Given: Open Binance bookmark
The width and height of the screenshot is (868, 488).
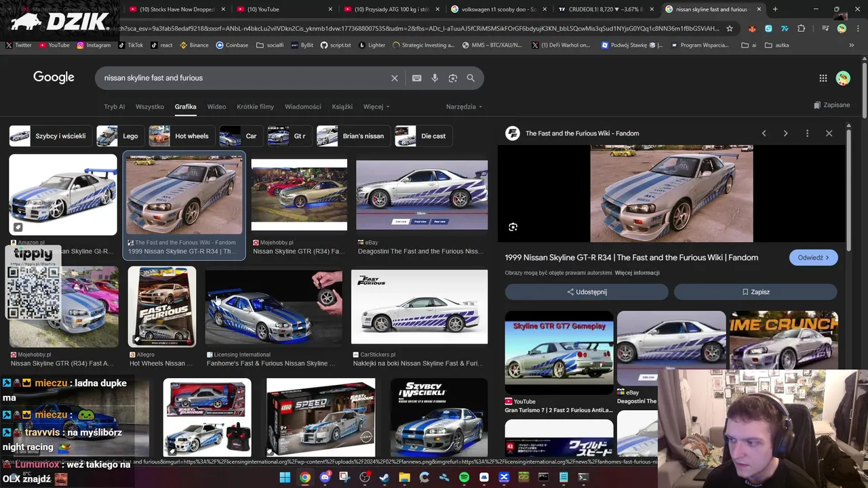Looking at the screenshot, I should point(194,45).
